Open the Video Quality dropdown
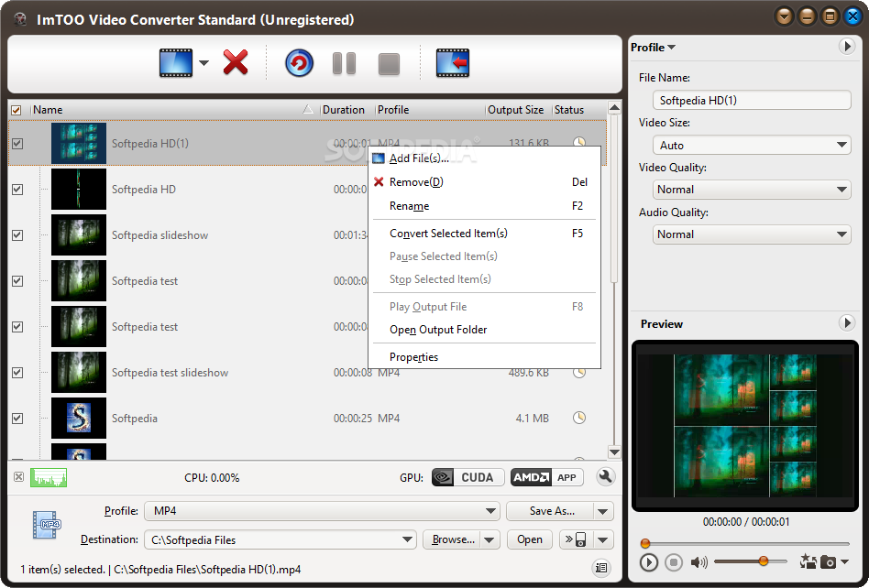The image size is (869, 588). [x=752, y=190]
